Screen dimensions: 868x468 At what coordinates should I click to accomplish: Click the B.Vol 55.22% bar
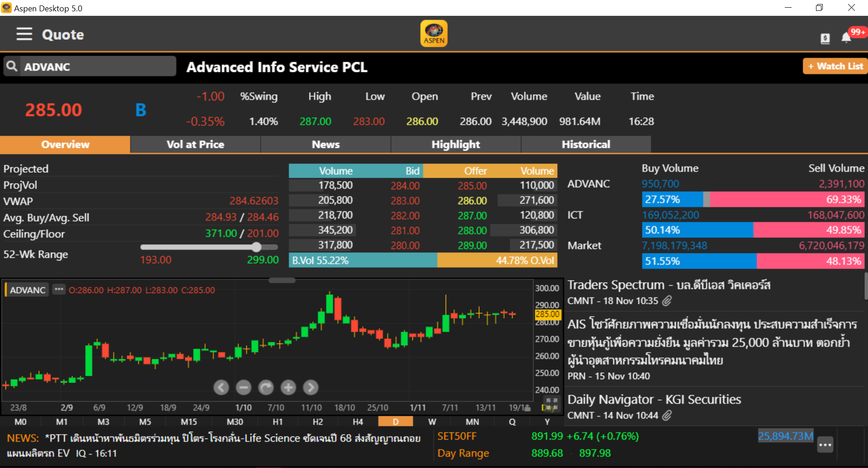363,260
